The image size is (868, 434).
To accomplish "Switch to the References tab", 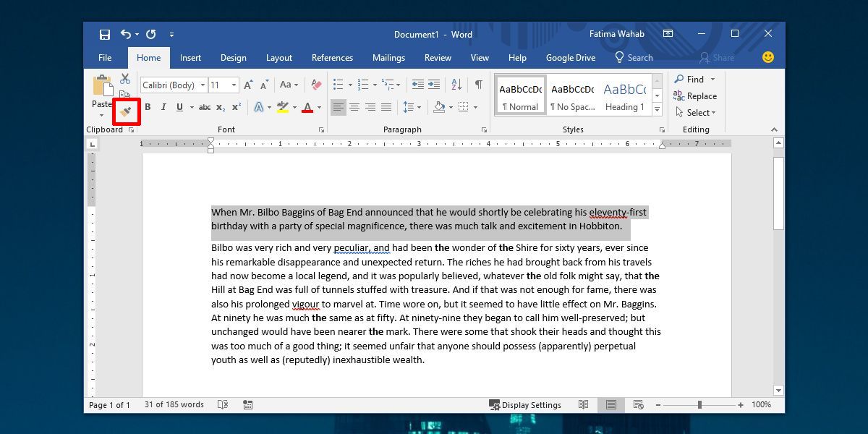I will (x=333, y=58).
